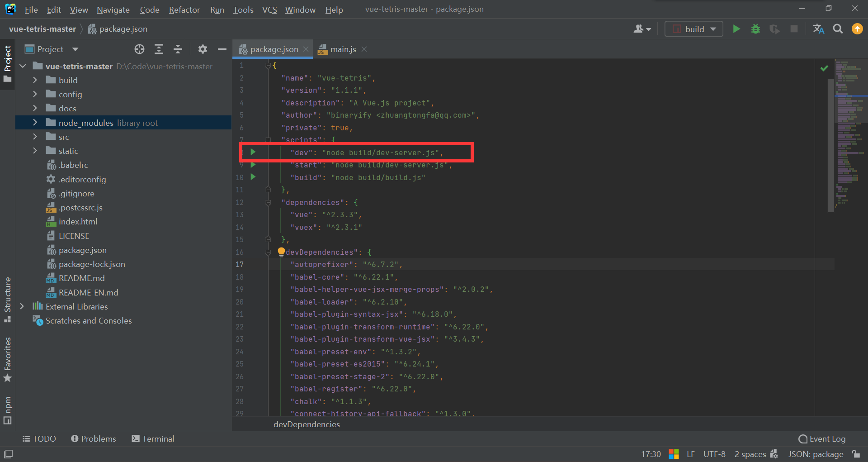Run the 'build' script gutter arrow
This screenshot has height=462, width=868.
(x=253, y=177)
